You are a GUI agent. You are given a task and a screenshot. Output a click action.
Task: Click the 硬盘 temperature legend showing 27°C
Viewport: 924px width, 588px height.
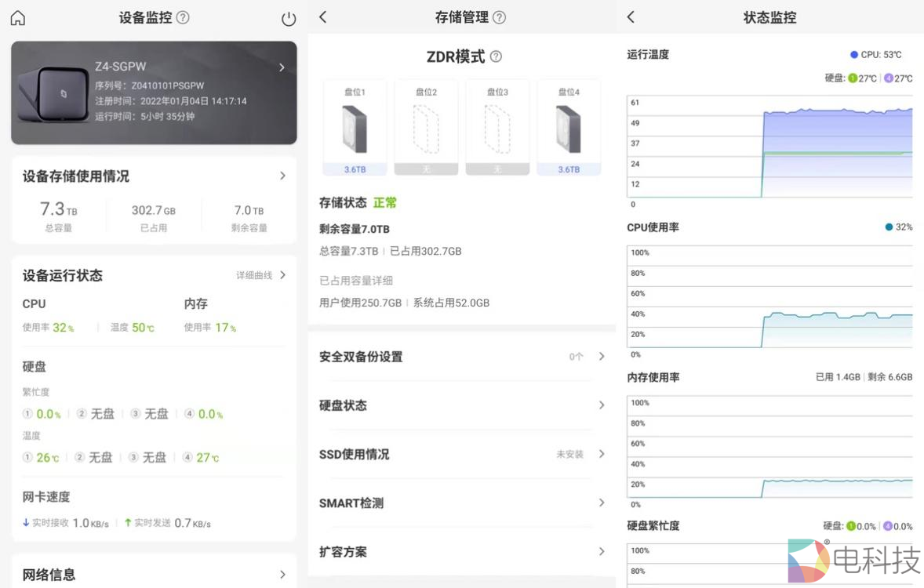point(866,78)
